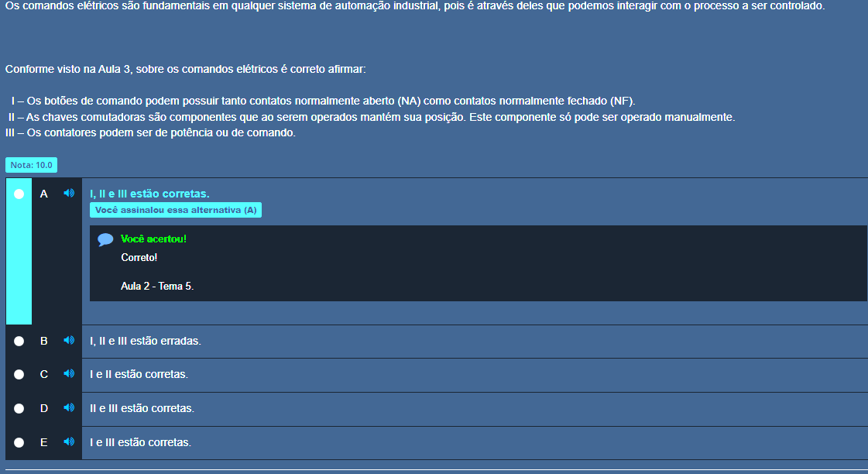Listen to alternative D via speaker icon

(x=69, y=408)
